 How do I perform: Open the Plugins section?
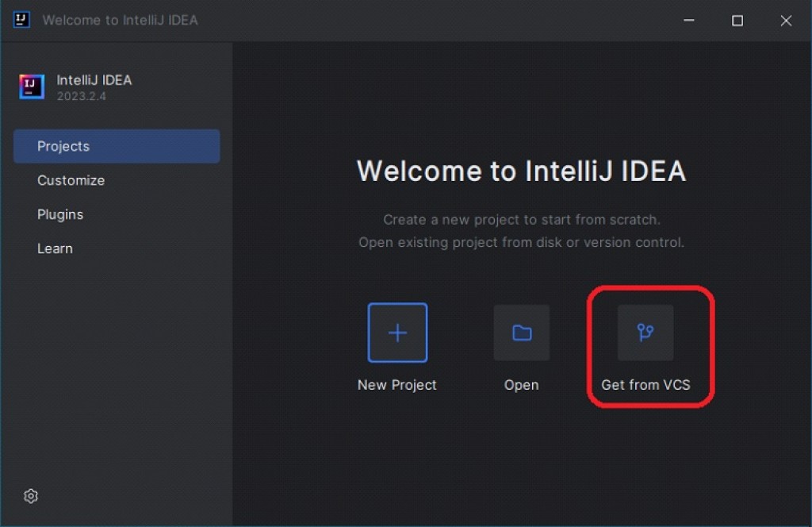60,214
